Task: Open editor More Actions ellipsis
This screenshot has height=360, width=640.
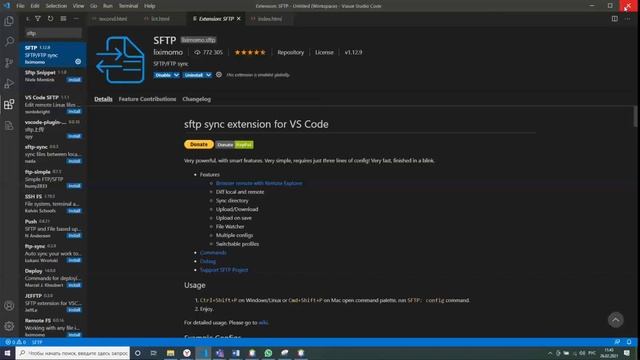Action: [627, 19]
